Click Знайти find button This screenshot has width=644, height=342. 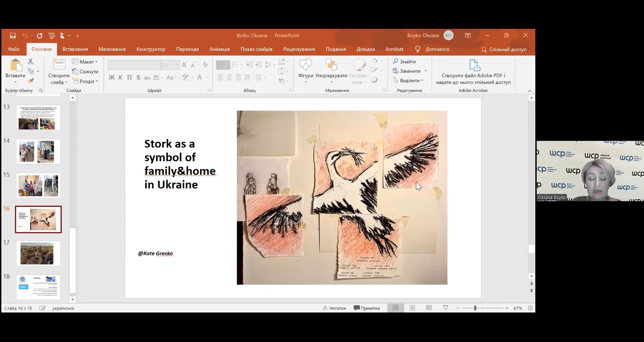405,61
